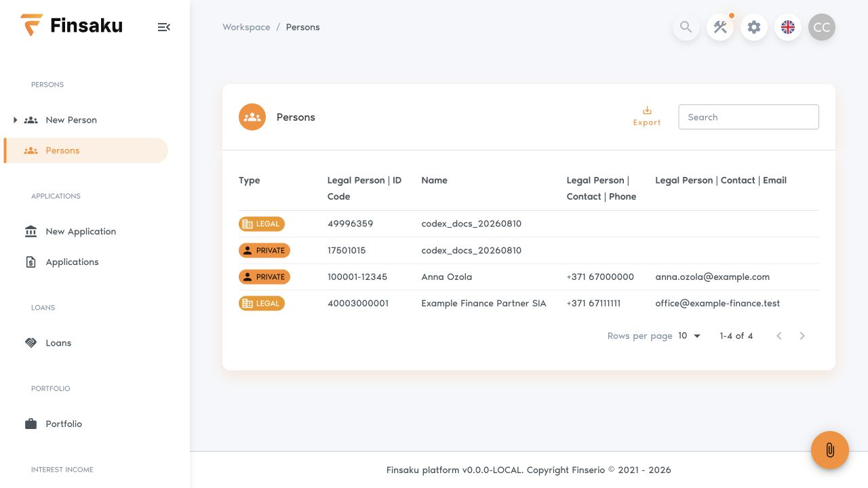Sort by Legal Person ID Code header
This screenshot has width=868, height=488.
tap(365, 188)
